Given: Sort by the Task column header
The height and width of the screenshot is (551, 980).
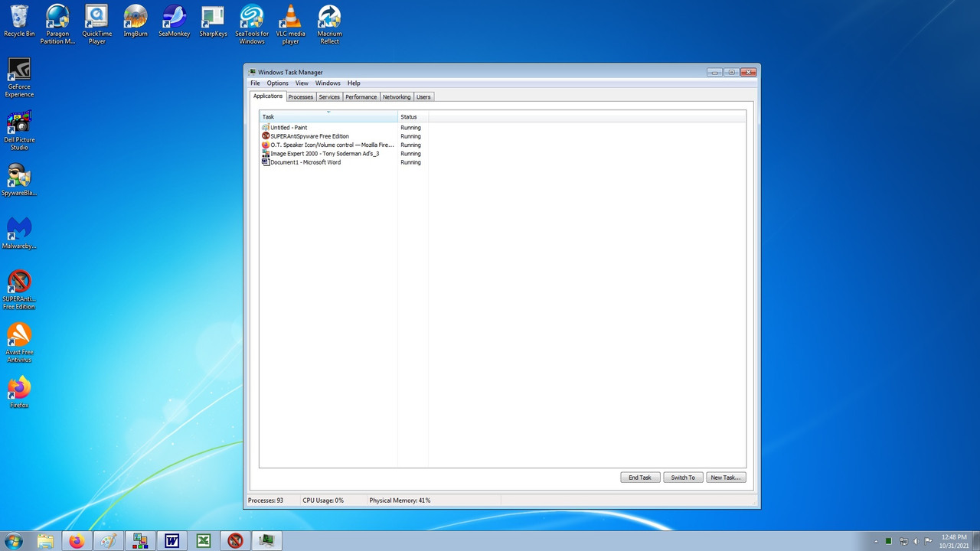Looking at the screenshot, I should tap(328, 117).
